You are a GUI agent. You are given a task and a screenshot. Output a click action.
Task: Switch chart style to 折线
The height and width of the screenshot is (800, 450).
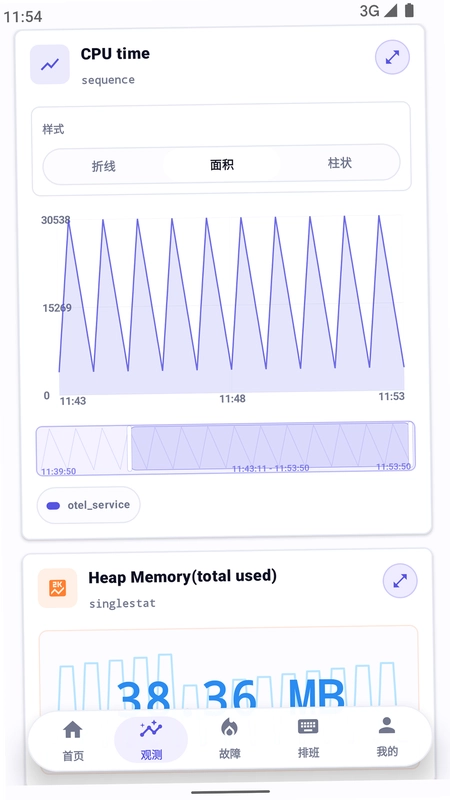104,166
